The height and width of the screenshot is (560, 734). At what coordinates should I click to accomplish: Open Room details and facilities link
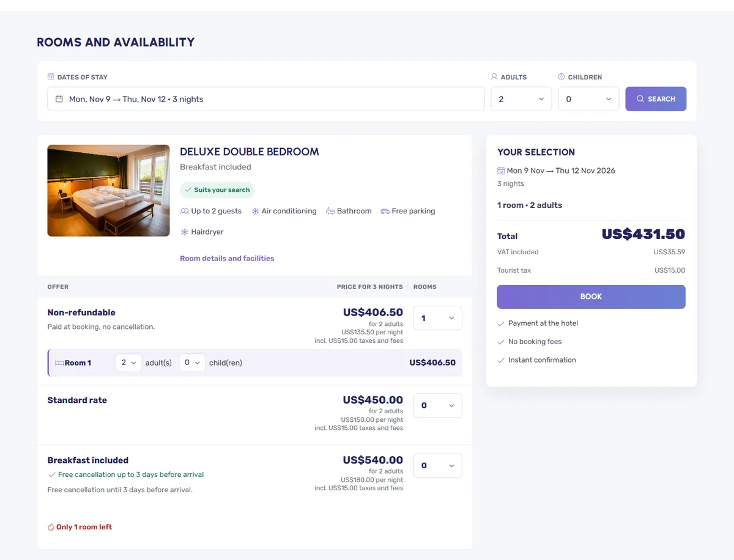pos(227,259)
